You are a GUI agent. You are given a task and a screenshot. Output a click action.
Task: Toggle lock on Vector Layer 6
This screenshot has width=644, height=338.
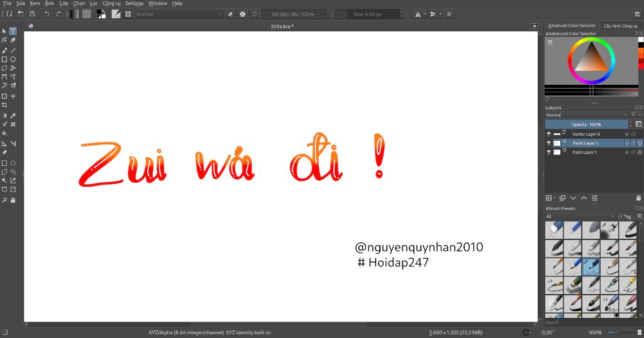pyautogui.click(x=627, y=134)
